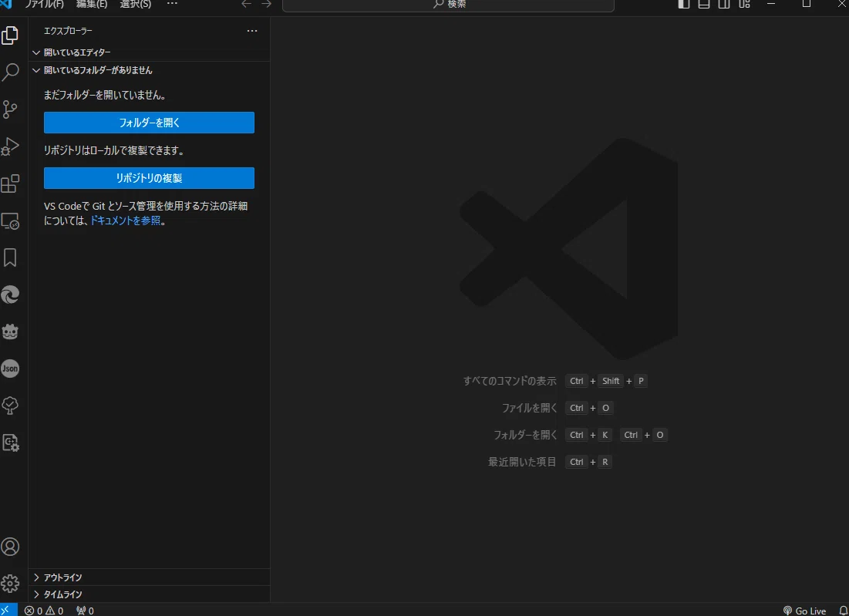Start Go Live server
Viewport: 849px width, 616px height.
(804, 611)
